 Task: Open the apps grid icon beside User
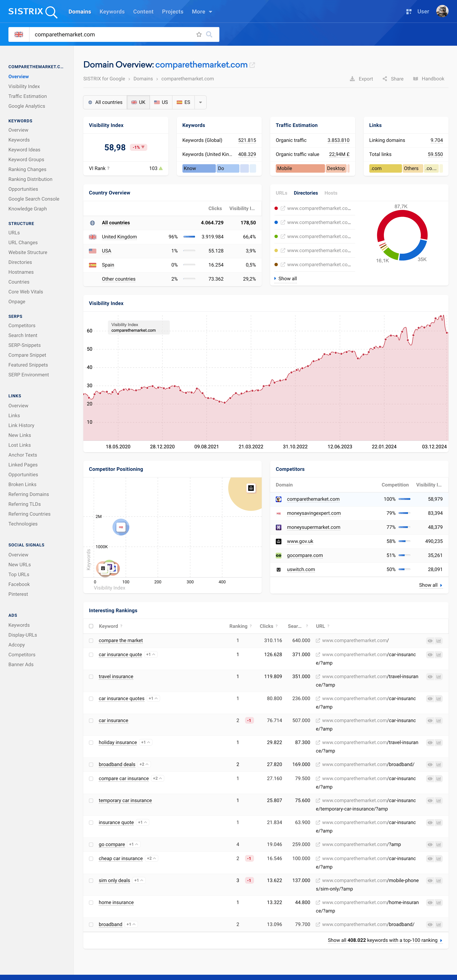tap(409, 12)
